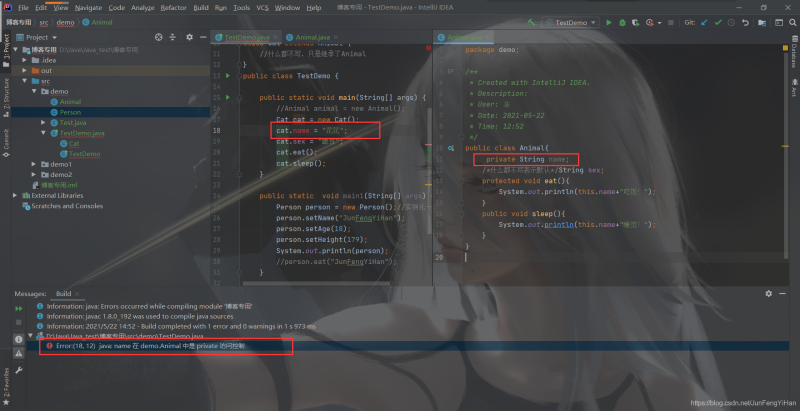Toggle the Commit tool window tab
The width and height of the screenshot is (800, 411).
[6, 142]
